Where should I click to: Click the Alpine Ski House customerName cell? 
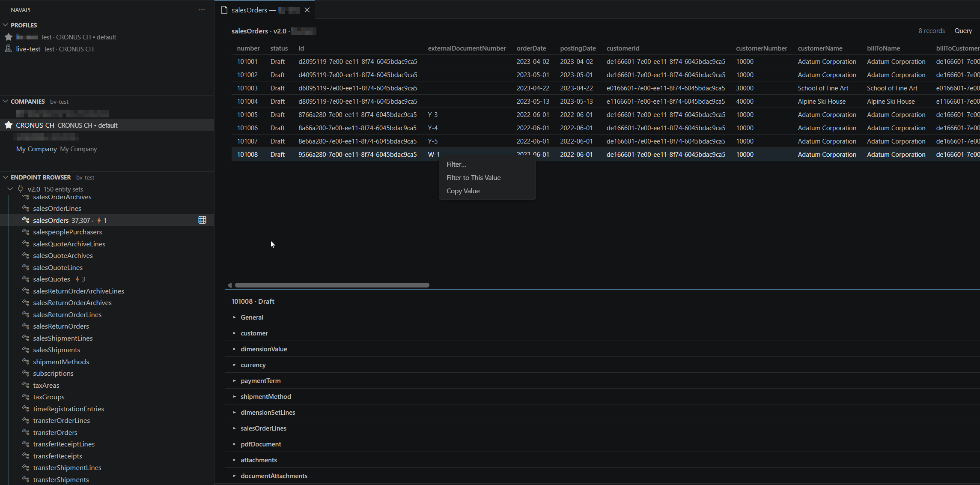(822, 101)
